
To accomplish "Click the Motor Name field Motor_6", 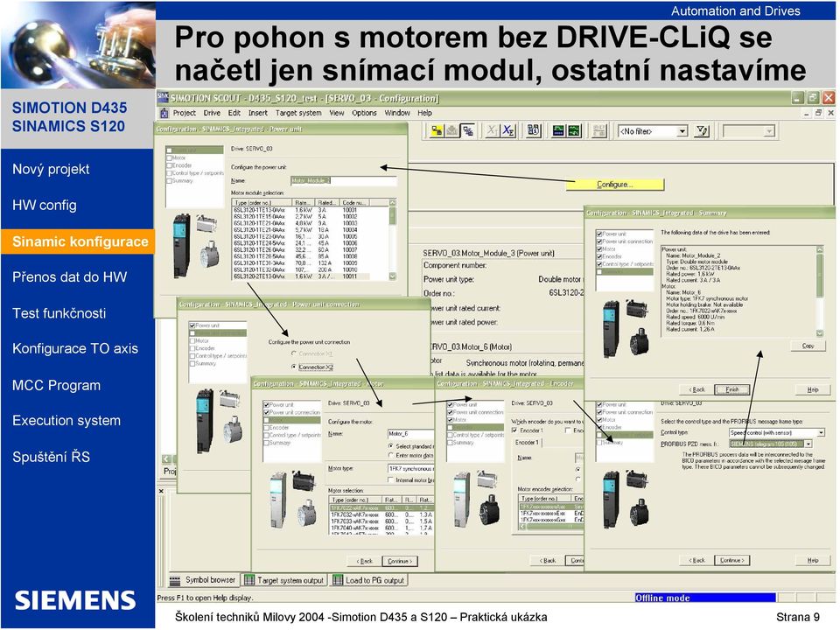I will pos(411,434).
